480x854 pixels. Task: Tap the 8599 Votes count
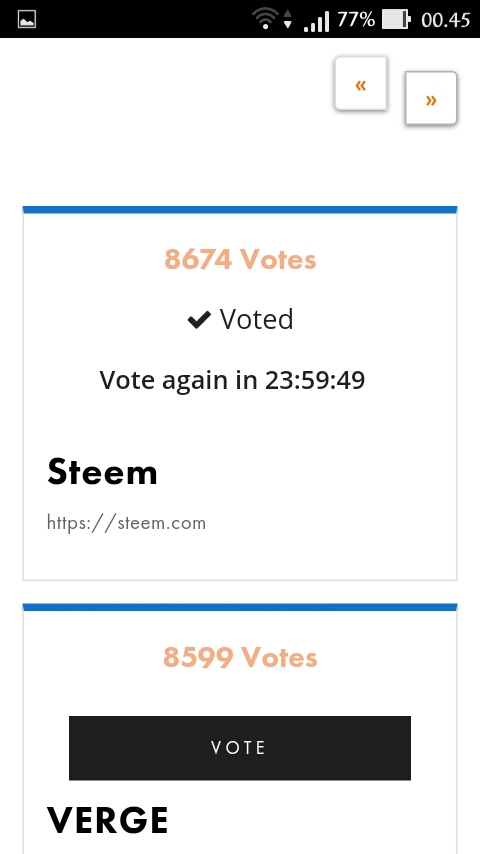point(240,657)
